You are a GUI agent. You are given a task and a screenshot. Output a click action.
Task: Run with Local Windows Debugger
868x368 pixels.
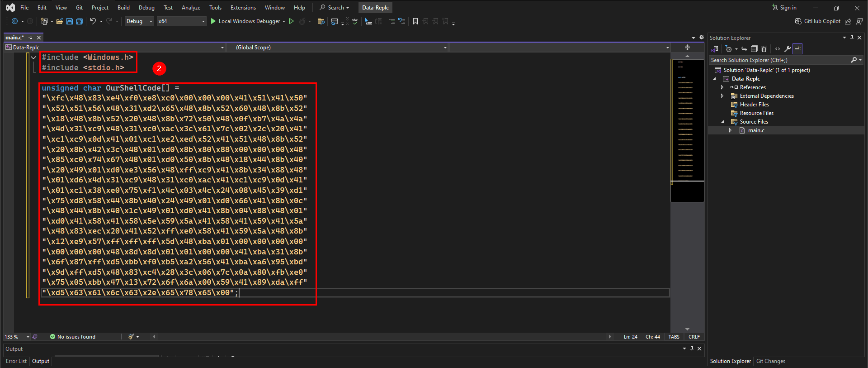click(245, 21)
